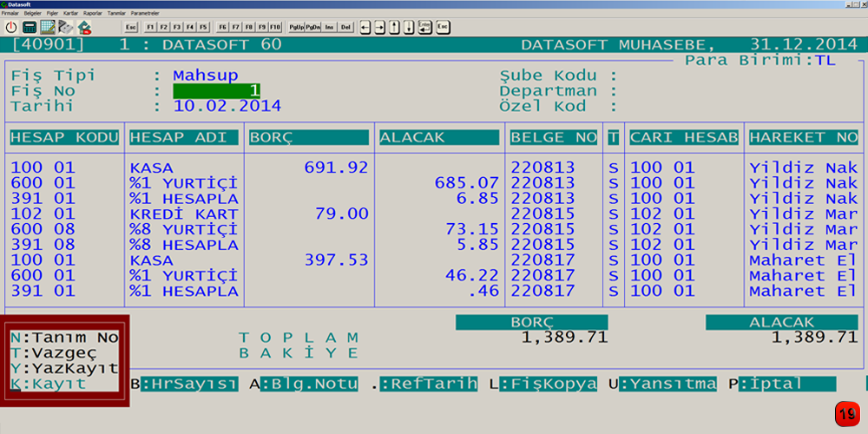The image size is (868, 434).
Task: Open the calculator icon in the toolbar
Action: click(x=30, y=27)
